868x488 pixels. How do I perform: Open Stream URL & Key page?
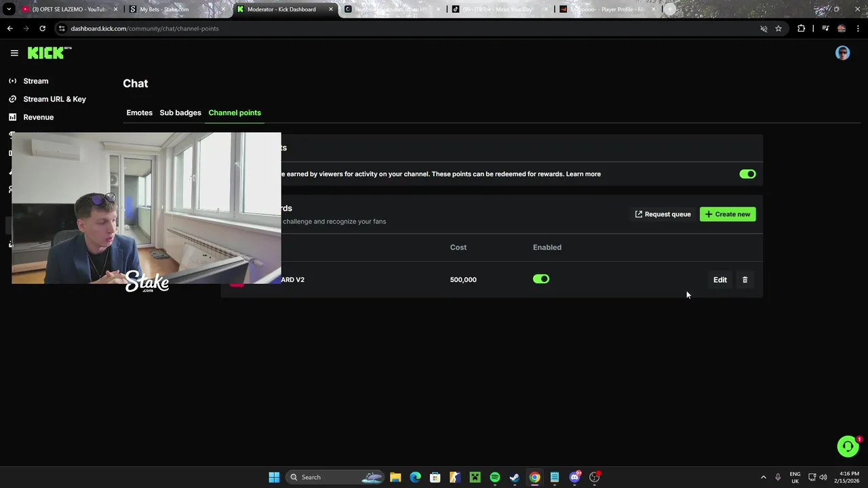[54, 99]
